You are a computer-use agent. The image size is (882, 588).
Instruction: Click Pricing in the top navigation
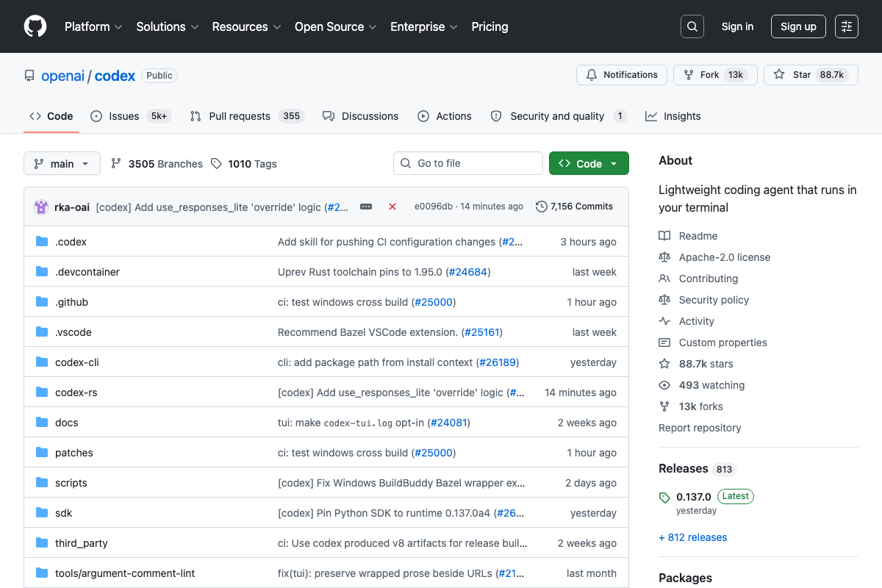coord(490,26)
